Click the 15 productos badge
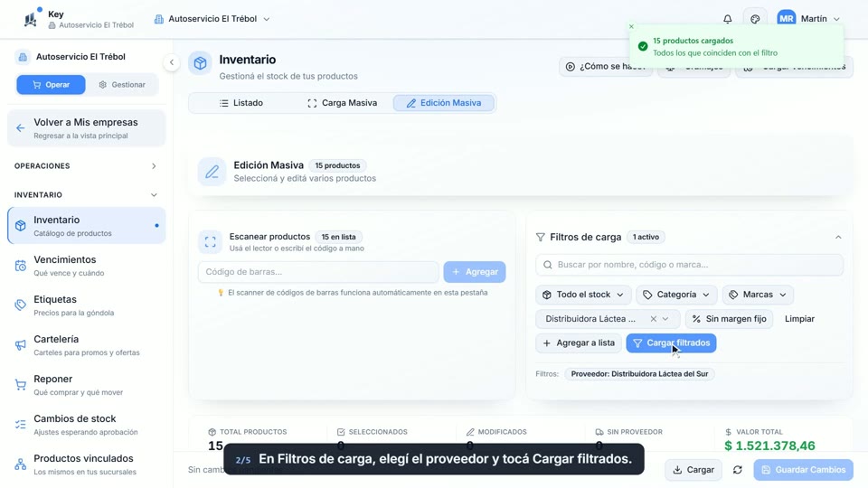Image resolution: width=868 pixels, height=488 pixels. click(x=337, y=165)
